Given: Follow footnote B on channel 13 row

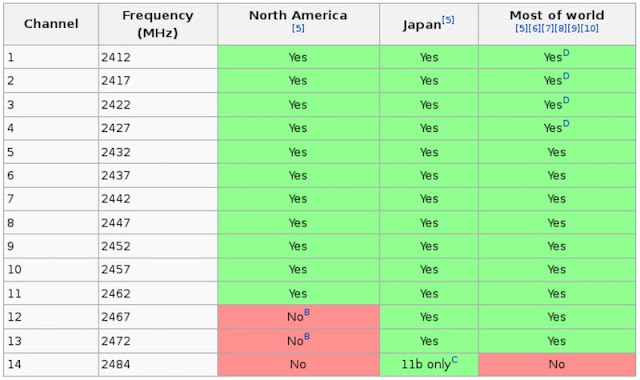Looking at the screenshot, I should [307, 337].
